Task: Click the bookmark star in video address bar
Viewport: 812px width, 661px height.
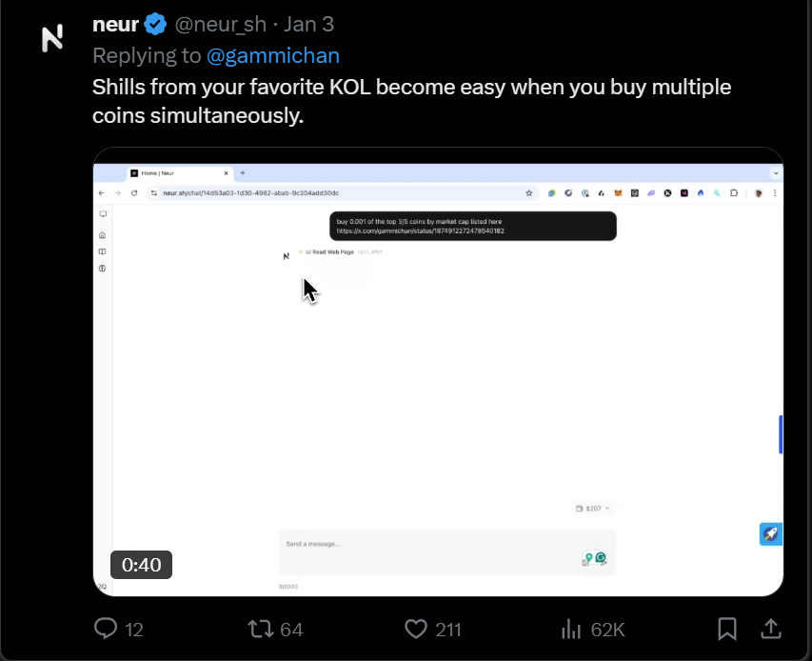Action: (529, 192)
